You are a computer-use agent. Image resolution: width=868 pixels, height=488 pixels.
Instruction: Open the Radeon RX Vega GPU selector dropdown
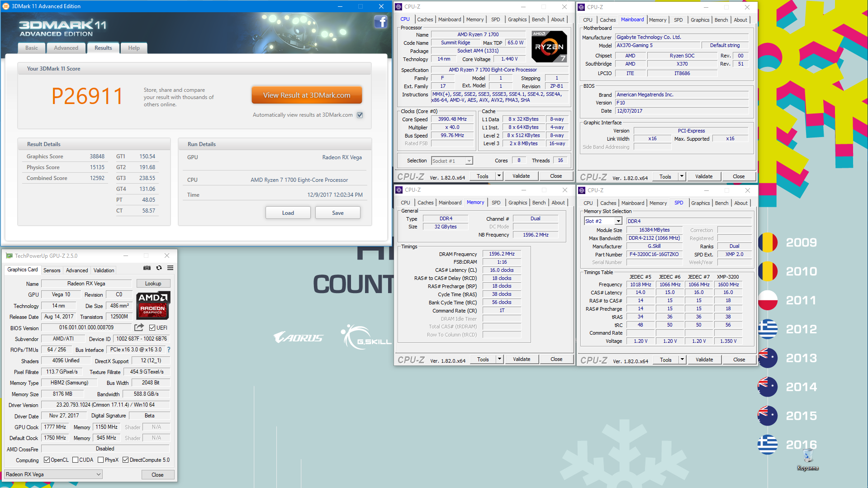(53, 474)
